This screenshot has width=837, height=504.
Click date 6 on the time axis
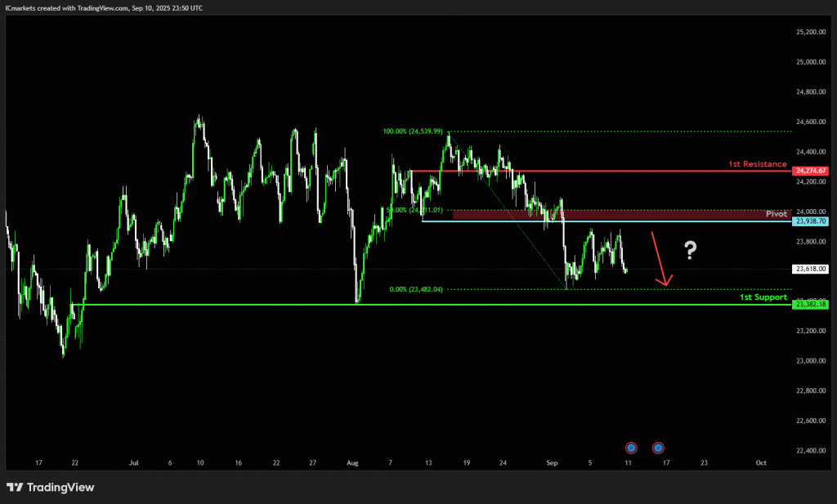coord(170,463)
